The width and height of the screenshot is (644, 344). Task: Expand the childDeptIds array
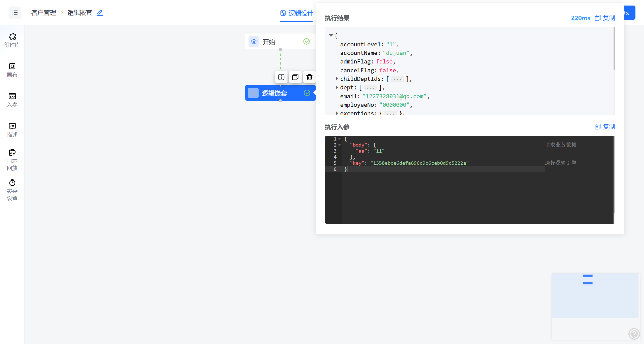pyautogui.click(x=337, y=79)
